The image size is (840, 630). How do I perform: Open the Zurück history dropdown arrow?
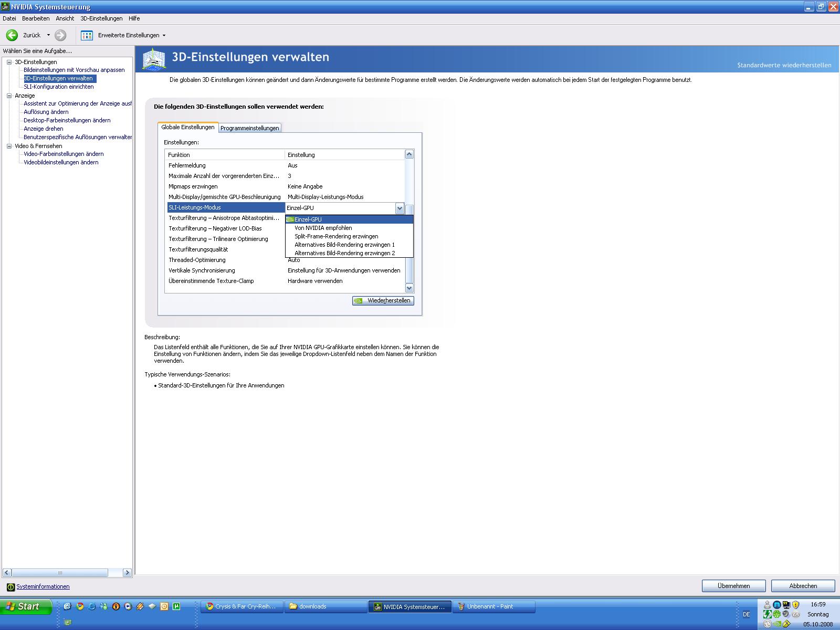48,35
